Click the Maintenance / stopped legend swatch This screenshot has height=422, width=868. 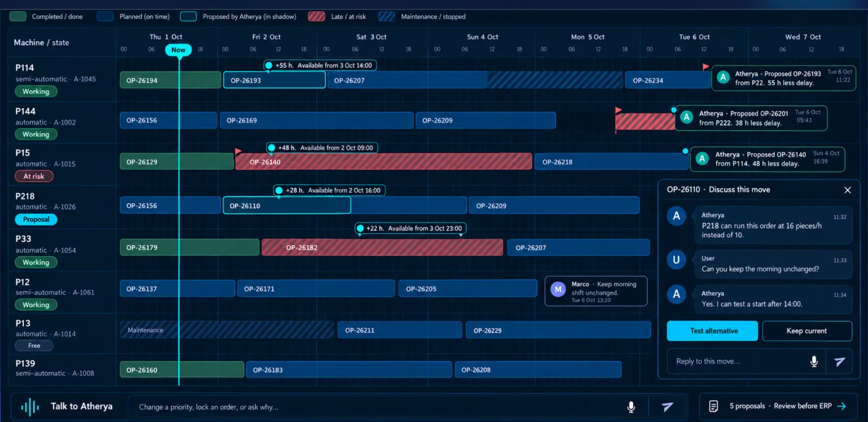click(386, 16)
